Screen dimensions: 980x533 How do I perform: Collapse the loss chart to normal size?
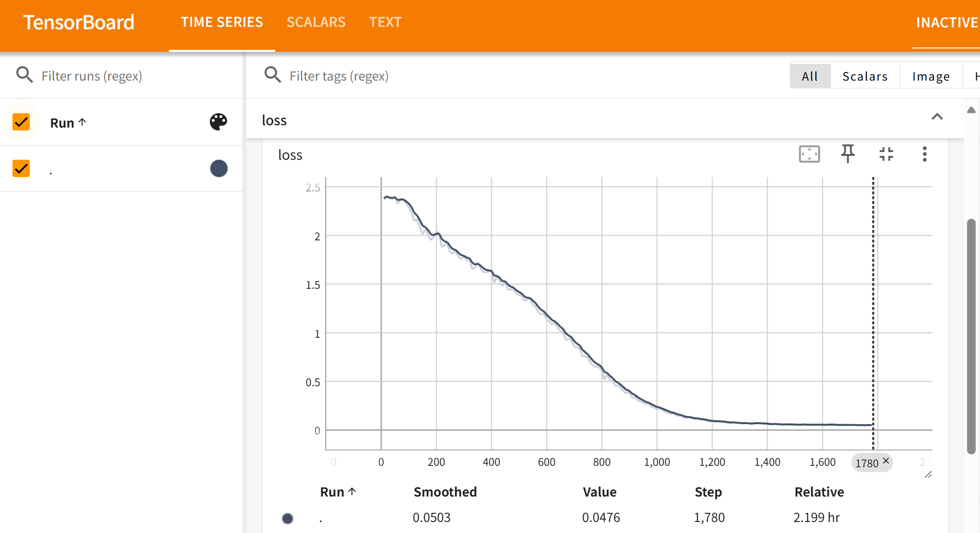[x=886, y=154]
